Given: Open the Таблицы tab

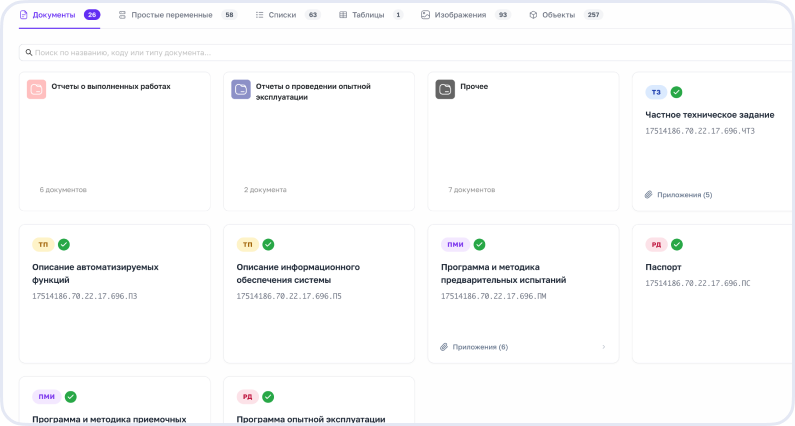Looking at the screenshot, I should pyautogui.click(x=371, y=15).
